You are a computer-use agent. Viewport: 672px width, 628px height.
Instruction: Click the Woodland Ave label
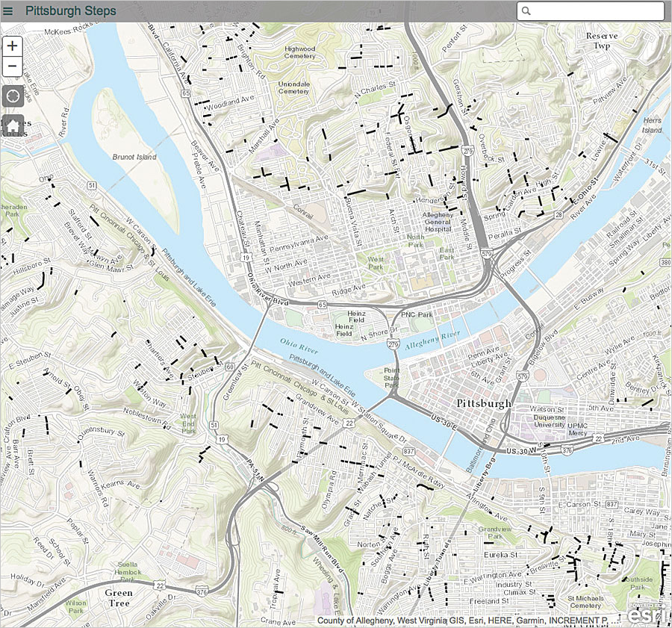(230, 103)
